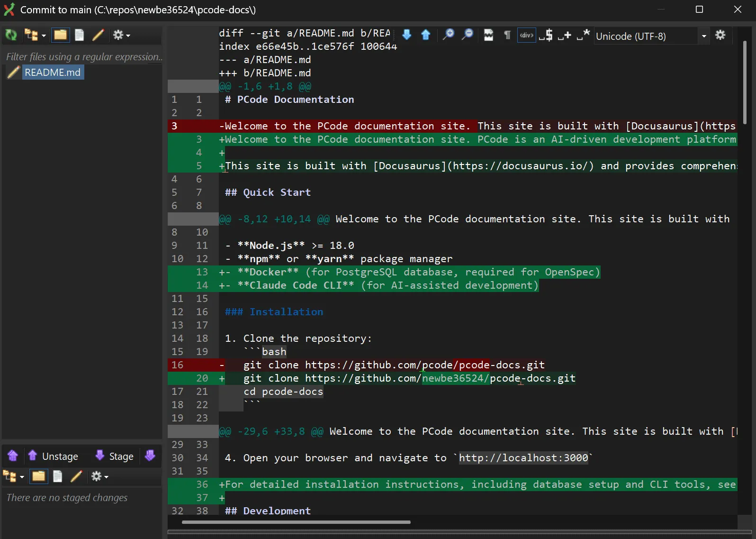Viewport: 756px width, 539px height.
Task: Jump to the previous change with the blue up arrow
Action: tap(425, 35)
